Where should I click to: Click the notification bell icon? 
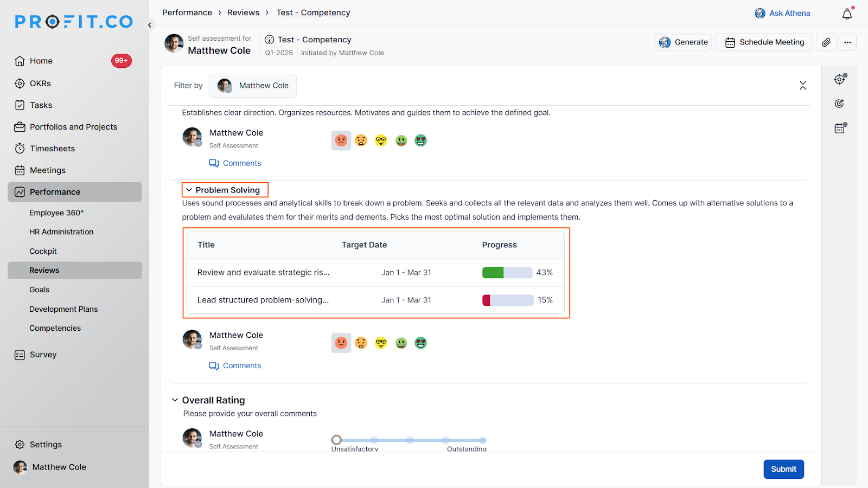point(847,14)
